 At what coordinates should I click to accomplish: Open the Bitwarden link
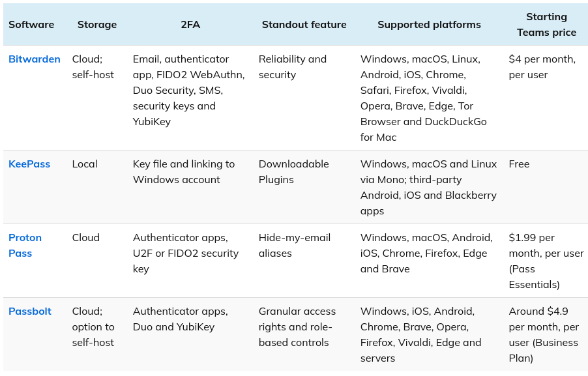pos(34,59)
